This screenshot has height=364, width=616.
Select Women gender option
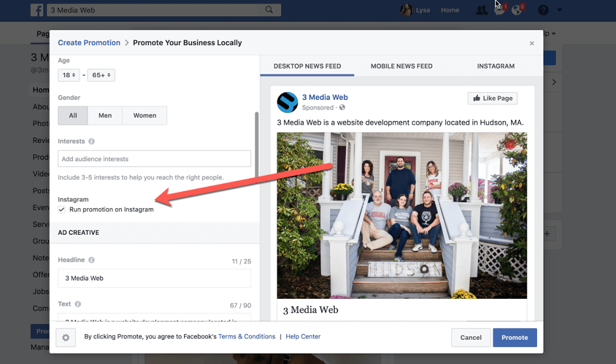[145, 115]
